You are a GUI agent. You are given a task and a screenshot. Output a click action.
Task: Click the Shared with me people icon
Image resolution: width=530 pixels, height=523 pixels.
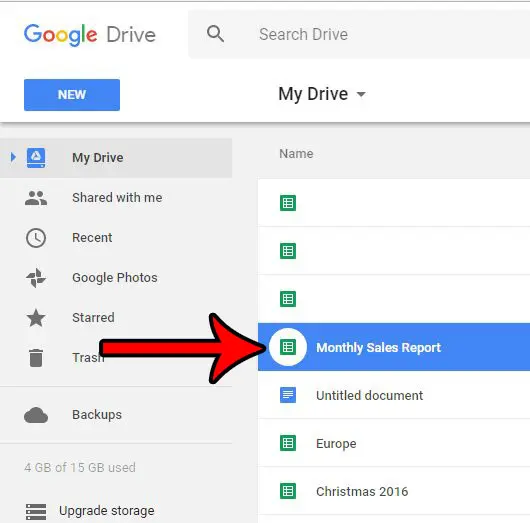tap(36, 198)
